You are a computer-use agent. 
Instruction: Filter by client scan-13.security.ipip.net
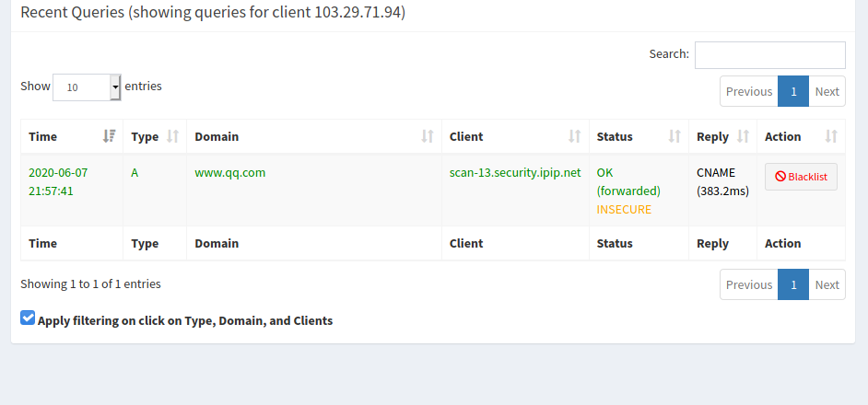(514, 172)
